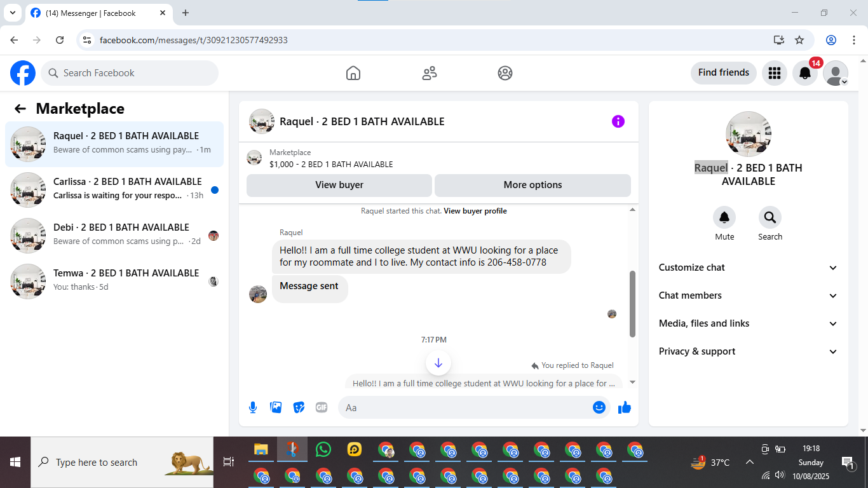Open conversation information purple icon
Viewport: 868px width, 488px height.
tap(618, 121)
